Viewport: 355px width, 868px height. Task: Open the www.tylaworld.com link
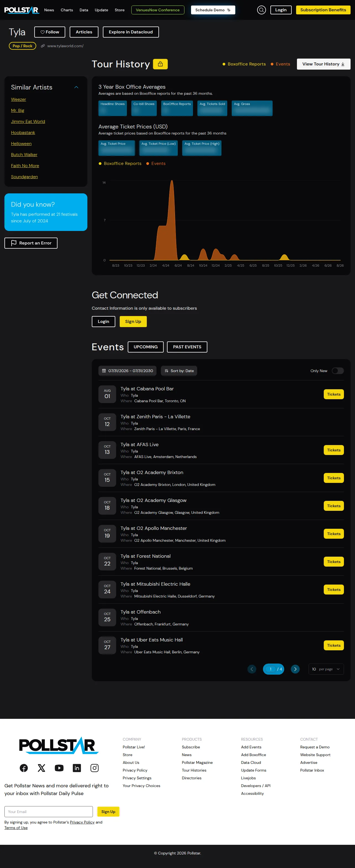pyautogui.click(x=66, y=46)
